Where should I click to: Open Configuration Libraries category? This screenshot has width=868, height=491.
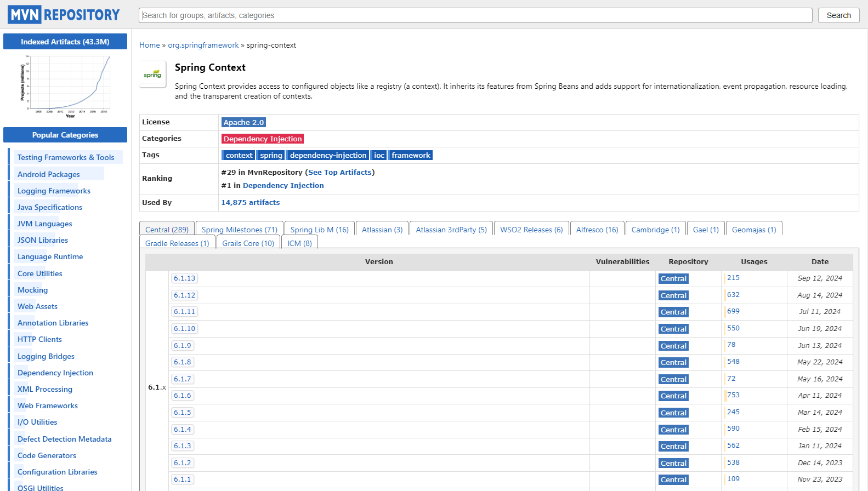tap(58, 472)
